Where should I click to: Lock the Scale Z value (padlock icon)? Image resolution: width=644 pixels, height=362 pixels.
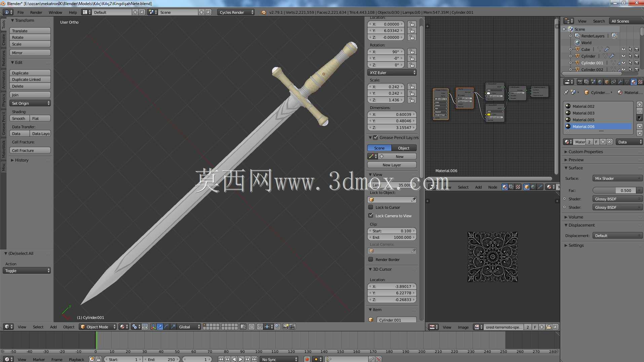[x=412, y=100]
